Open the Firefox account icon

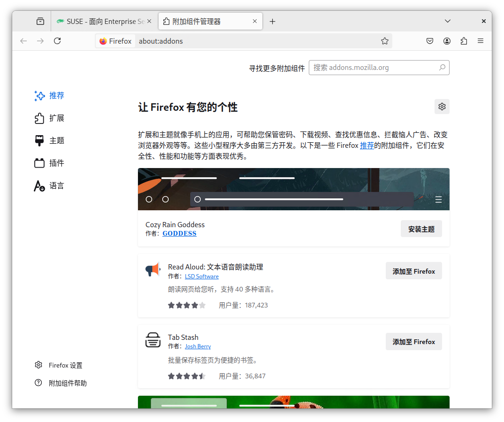click(447, 41)
